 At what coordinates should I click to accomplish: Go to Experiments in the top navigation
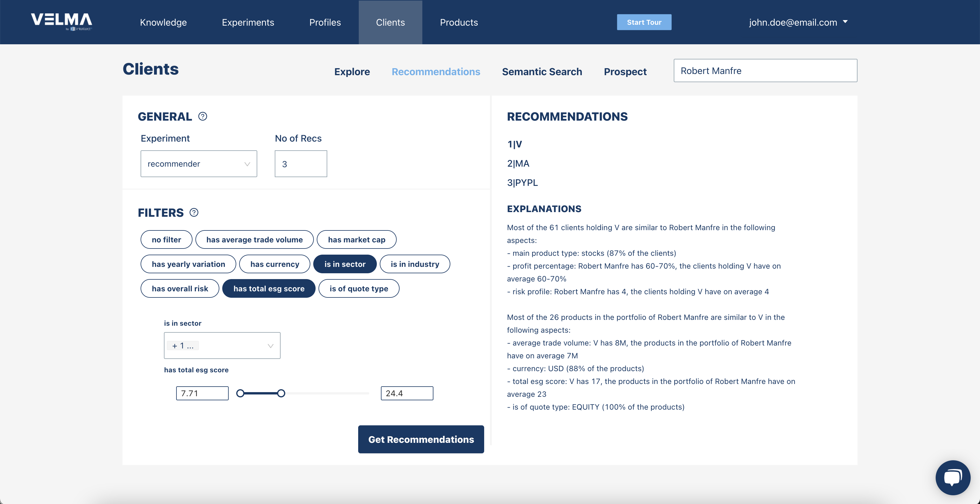[x=248, y=22]
